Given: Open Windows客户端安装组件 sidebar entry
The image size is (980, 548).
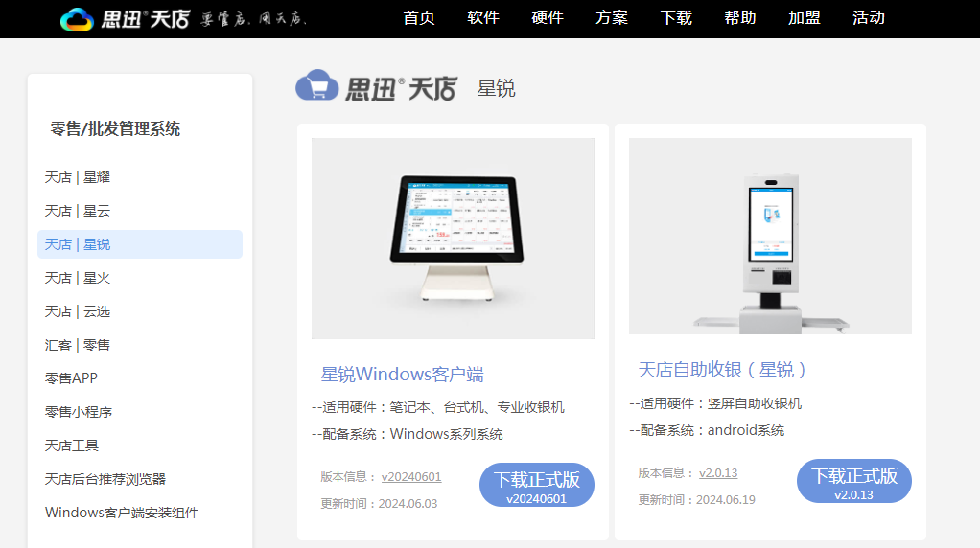Looking at the screenshot, I should [x=122, y=513].
